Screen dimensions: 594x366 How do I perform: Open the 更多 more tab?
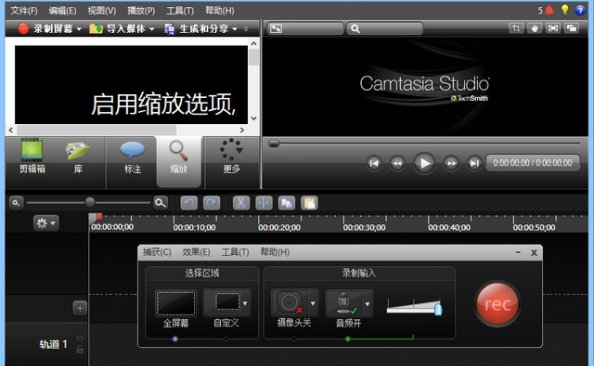pos(231,157)
